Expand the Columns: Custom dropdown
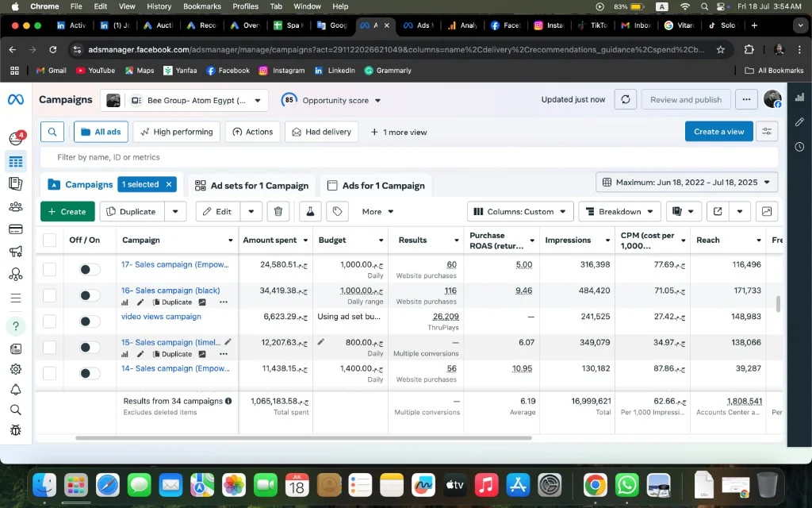The width and height of the screenshot is (812, 508). (520, 211)
